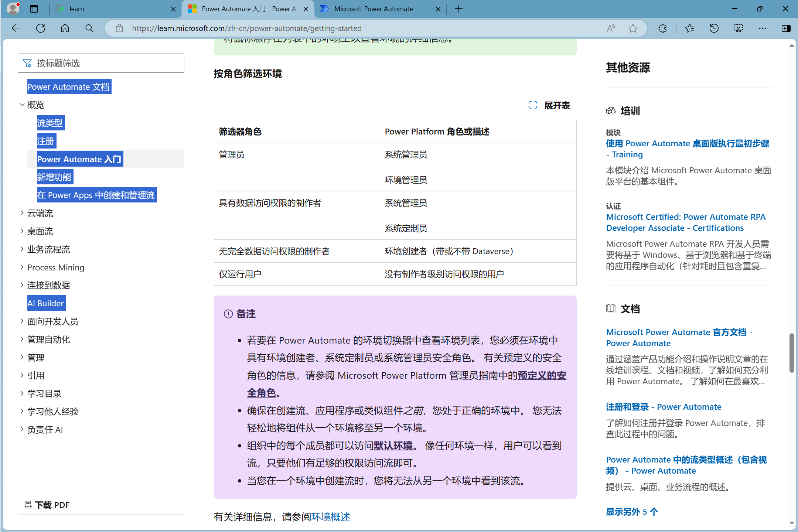Viewport: 798px width, 532px height.
Task: Add page to favorites star icon
Action: click(x=633, y=28)
